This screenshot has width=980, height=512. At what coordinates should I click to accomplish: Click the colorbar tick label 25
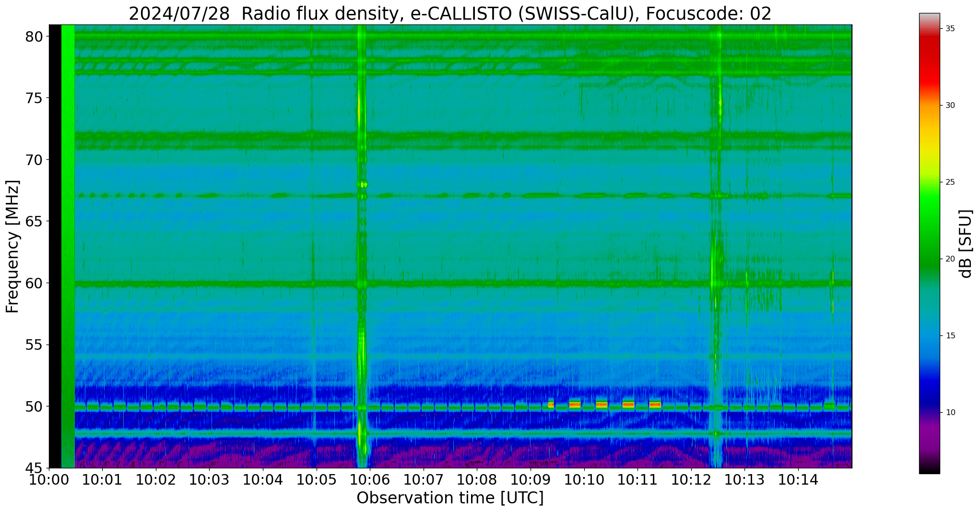tap(950, 182)
